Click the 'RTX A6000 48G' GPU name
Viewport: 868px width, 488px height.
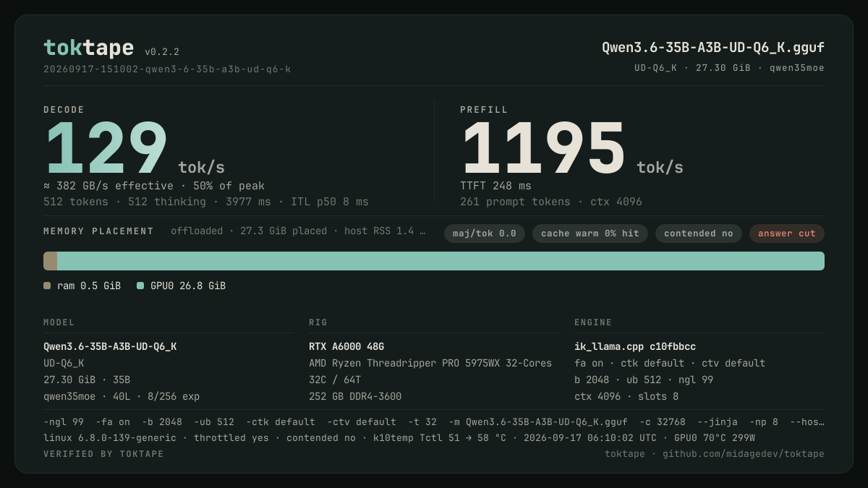click(346, 346)
